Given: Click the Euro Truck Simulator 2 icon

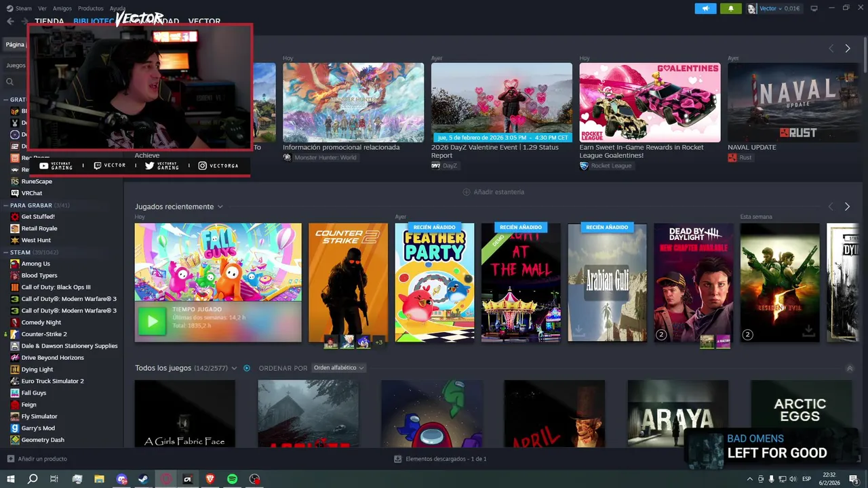Looking at the screenshot, I should click(15, 381).
